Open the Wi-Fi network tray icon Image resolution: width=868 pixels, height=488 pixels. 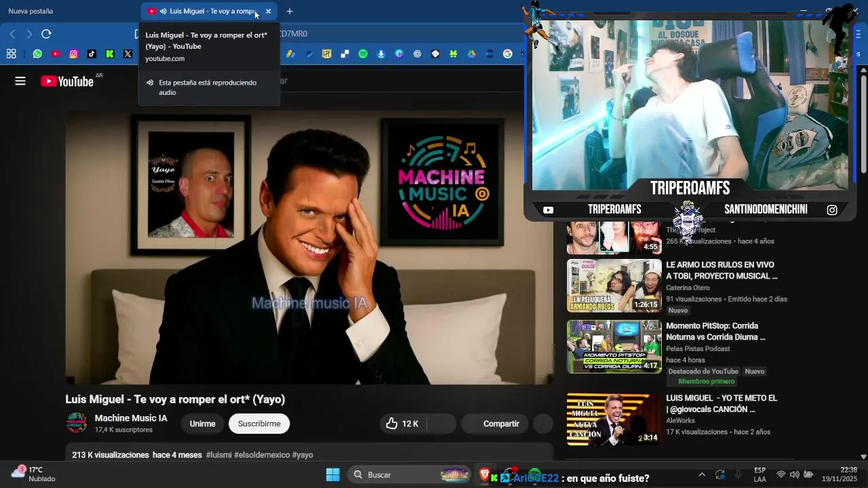[781, 474]
